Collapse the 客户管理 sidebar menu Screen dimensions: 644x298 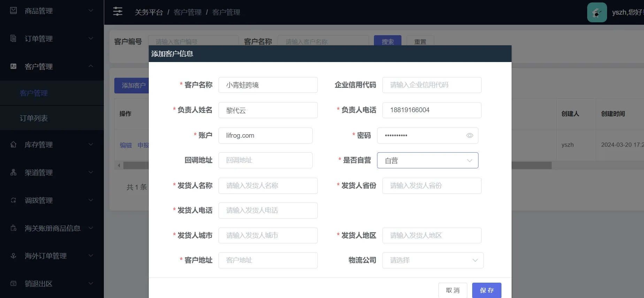pos(91,66)
